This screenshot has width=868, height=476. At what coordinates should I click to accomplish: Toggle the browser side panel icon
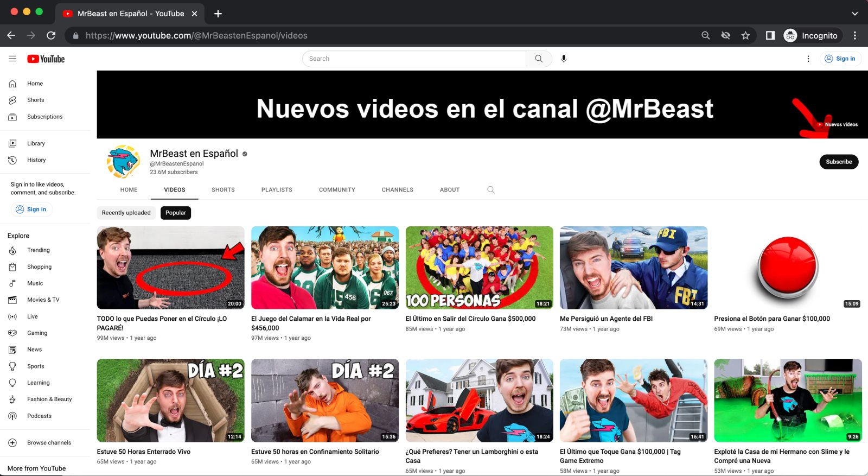tap(770, 35)
